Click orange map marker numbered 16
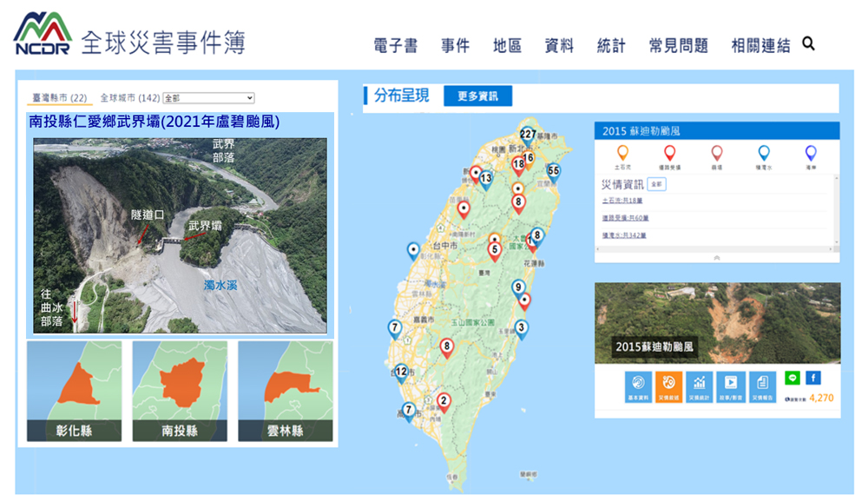Image resolution: width=868 pixels, height=495 pixels. point(529,159)
